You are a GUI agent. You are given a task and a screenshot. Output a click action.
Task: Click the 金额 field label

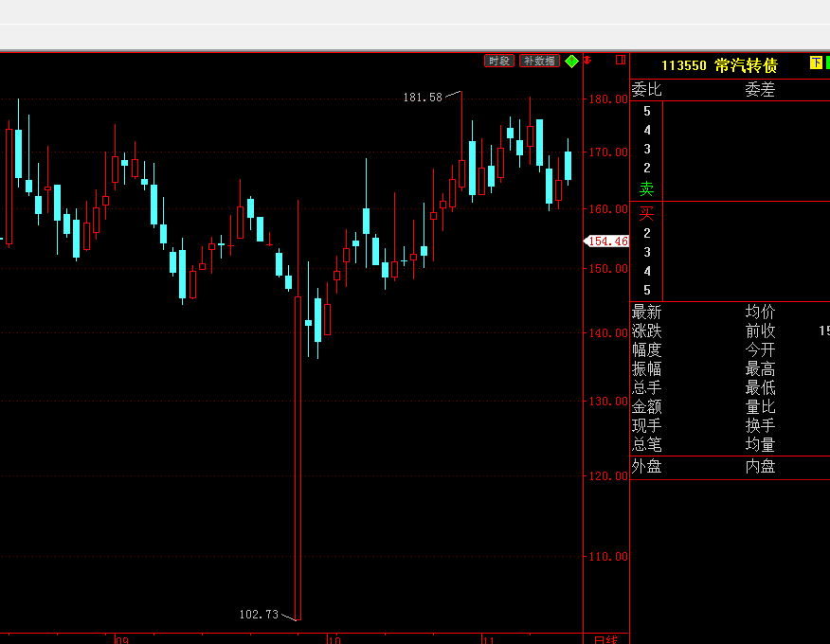pos(647,406)
